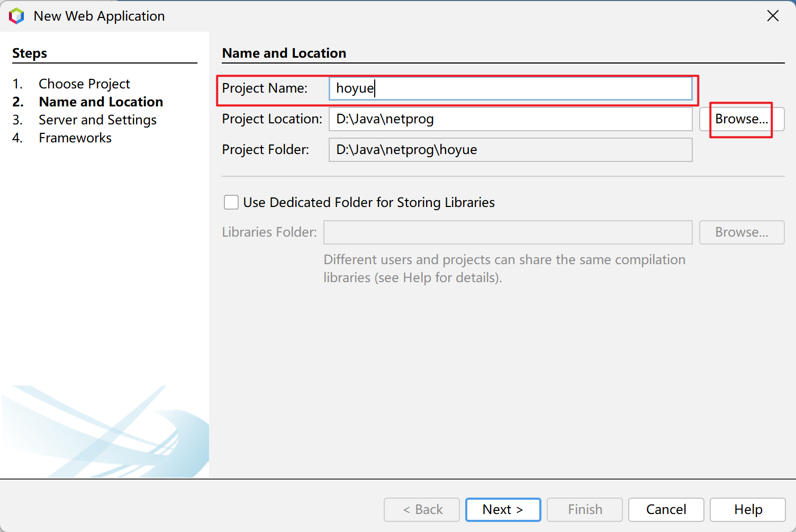Image resolution: width=796 pixels, height=532 pixels.
Task: Cancel the new web application wizard
Action: point(666,510)
